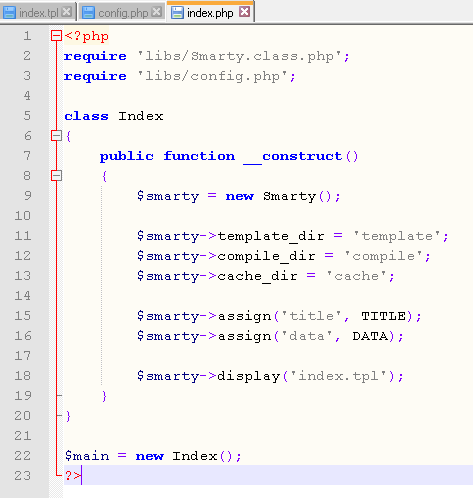This screenshot has width=473, height=498.
Task: Click the TITLE constant
Action: [x=384, y=316]
